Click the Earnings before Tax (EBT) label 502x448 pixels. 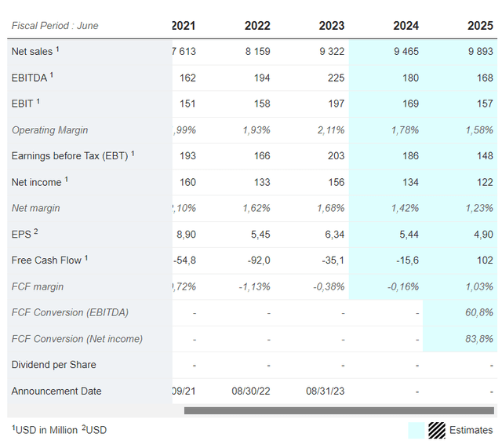tap(69, 156)
